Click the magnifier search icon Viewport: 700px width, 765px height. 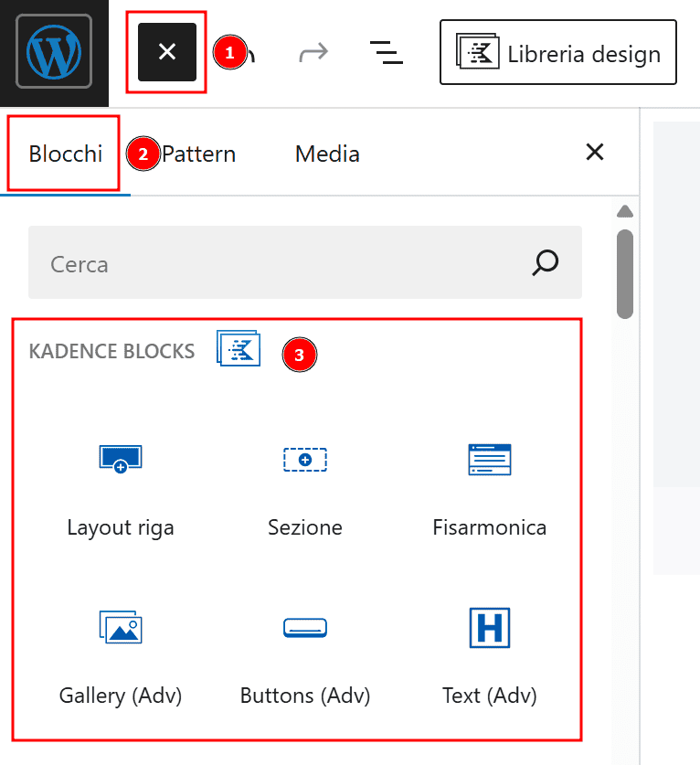tap(546, 263)
